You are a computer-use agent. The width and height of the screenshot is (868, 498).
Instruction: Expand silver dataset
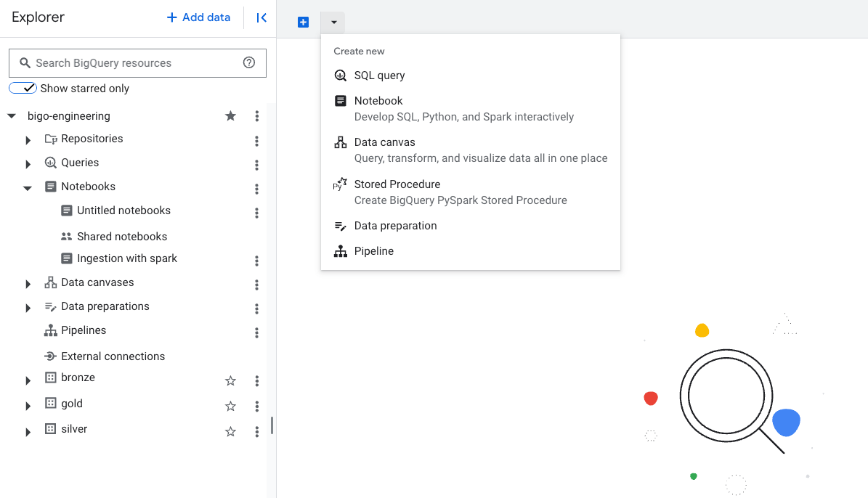tap(28, 432)
